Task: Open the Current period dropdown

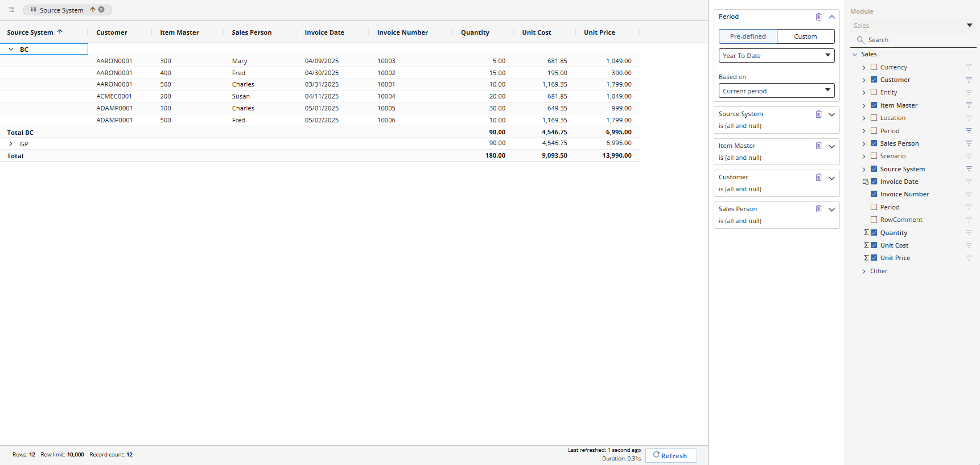Action: (x=776, y=91)
